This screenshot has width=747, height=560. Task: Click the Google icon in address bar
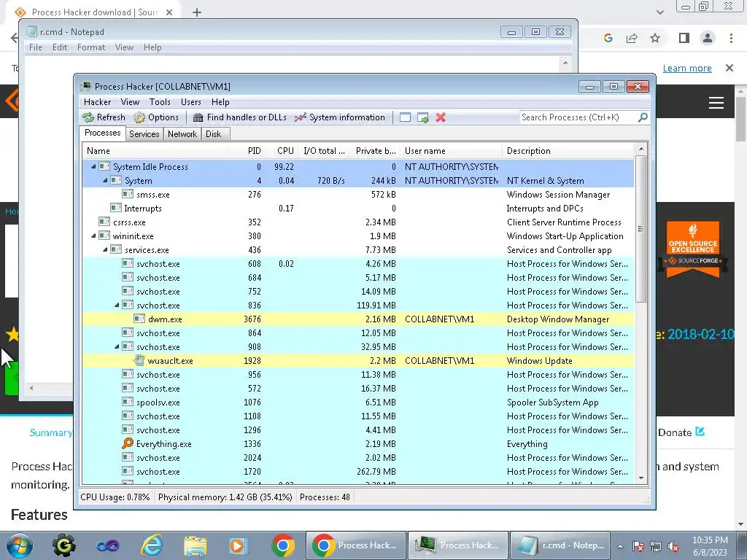point(608,38)
